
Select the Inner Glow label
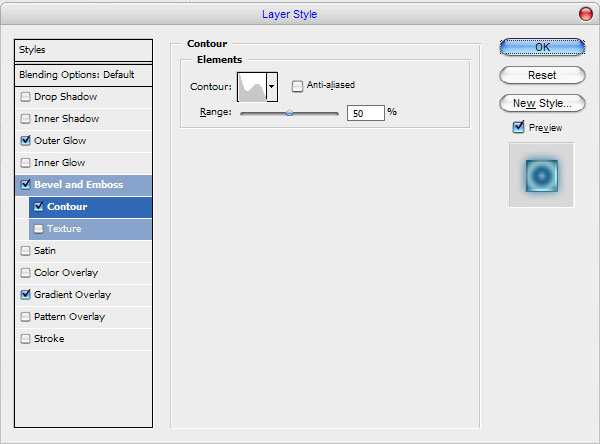point(59,163)
